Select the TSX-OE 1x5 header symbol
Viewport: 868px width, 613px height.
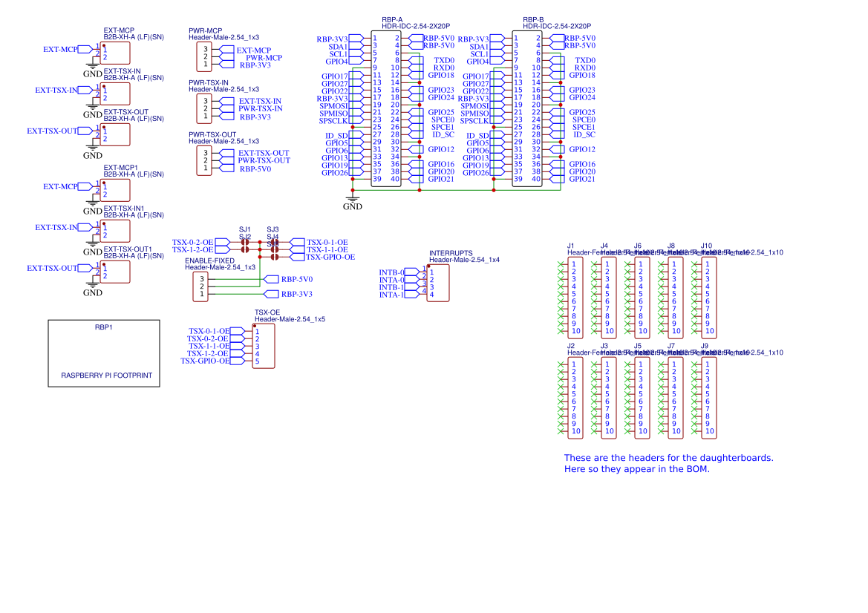(x=264, y=347)
